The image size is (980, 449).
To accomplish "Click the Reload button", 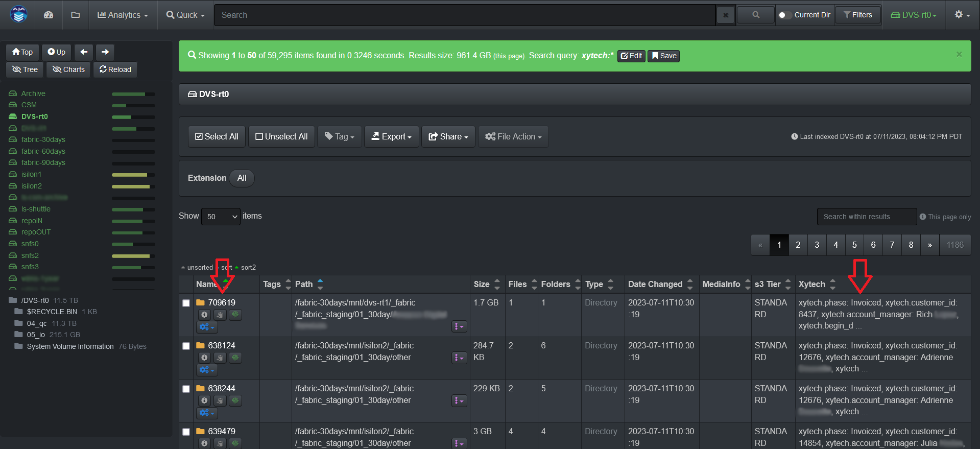I will coord(115,69).
